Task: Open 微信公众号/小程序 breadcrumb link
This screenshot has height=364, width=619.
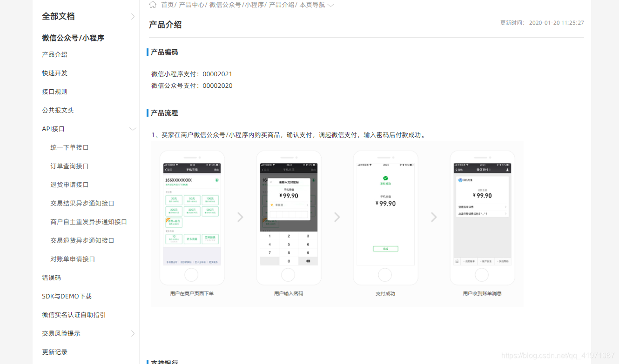Action: click(236, 5)
